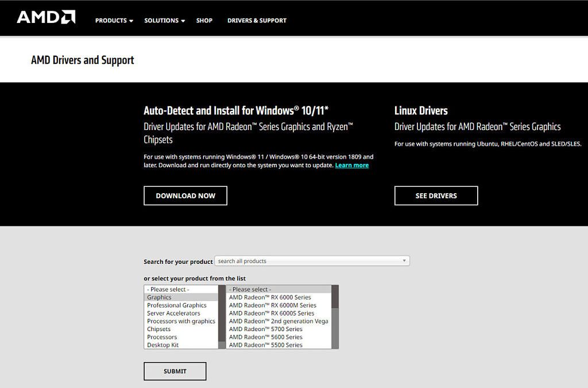
Task: Click the SEE DRIVERS button
Action: [x=436, y=195]
